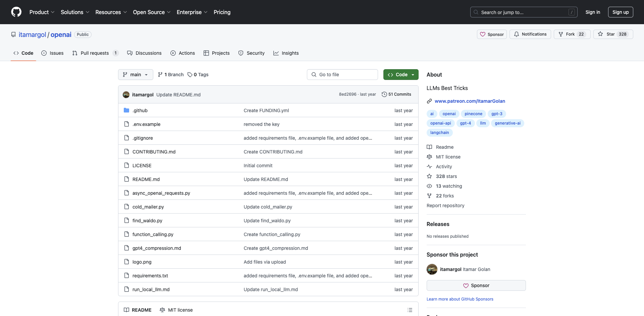The height and width of the screenshot is (316, 644).
Task: Open the www.patreon.com/ItamarGolan link
Action: (x=470, y=101)
